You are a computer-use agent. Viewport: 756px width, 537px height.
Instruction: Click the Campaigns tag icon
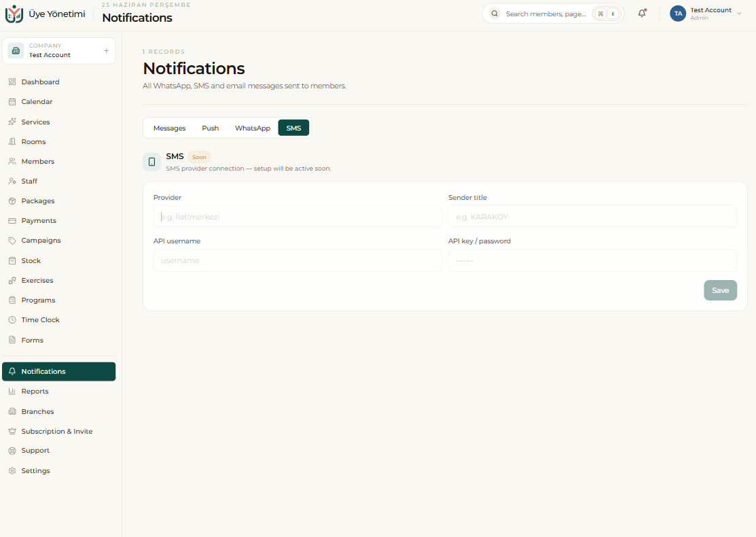[x=12, y=241]
